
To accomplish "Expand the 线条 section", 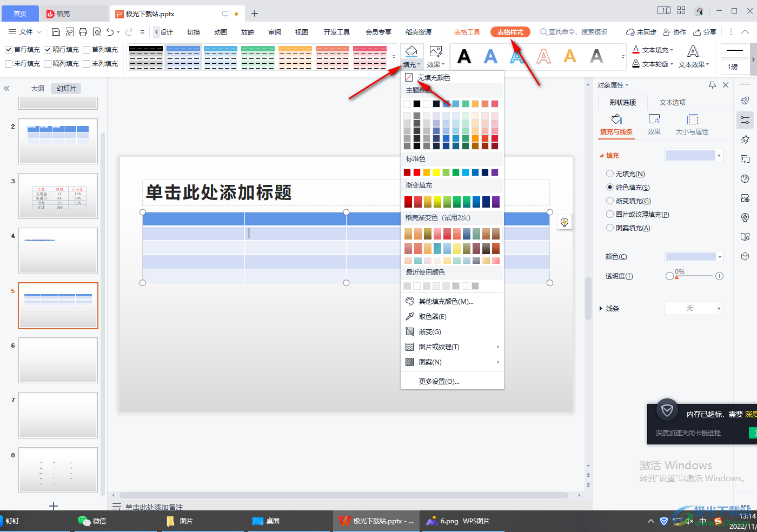I will pyautogui.click(x=601, y=309).
